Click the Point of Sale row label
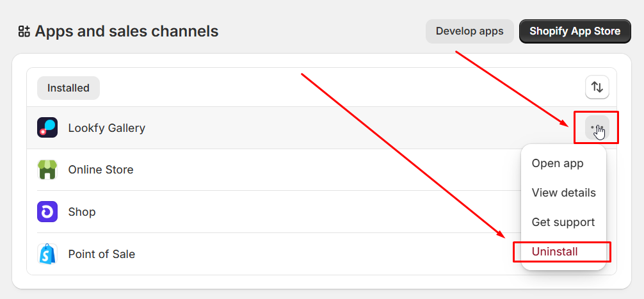Viewport: 644px width, 299px height. pos(101,254)
